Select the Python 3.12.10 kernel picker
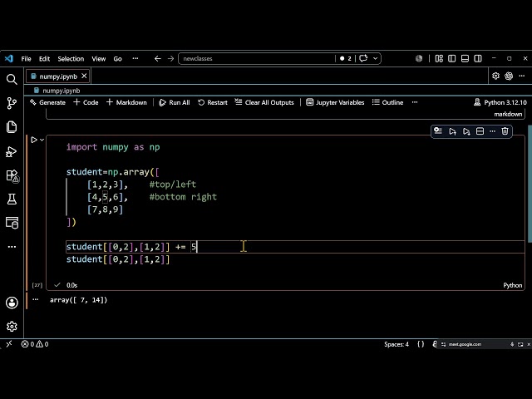 pos(500,102)
